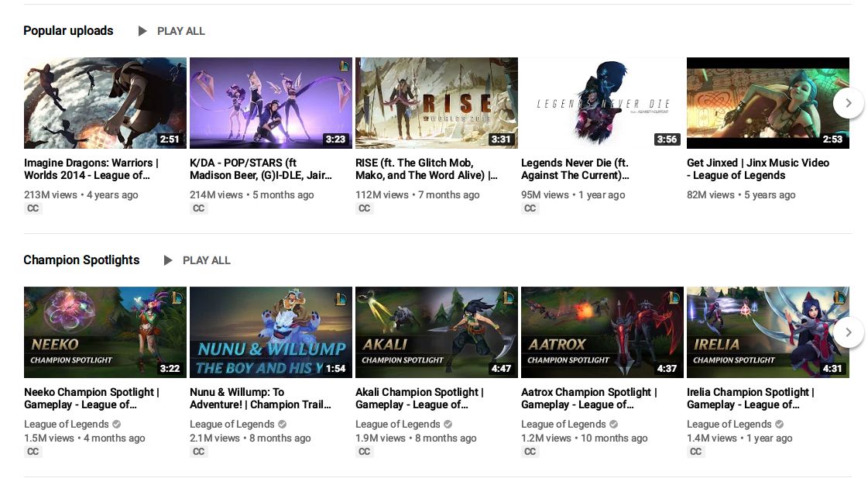Open Imagine Dragons: Warriors video thumbnail
This screenshot has height=478, width=868.
coord(105,103)
